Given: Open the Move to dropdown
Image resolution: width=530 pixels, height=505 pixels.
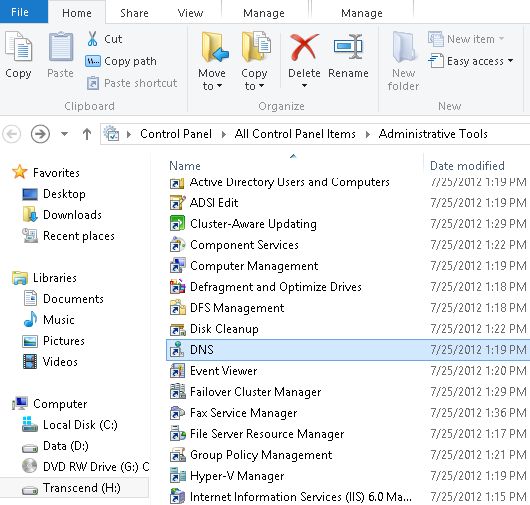Looking at the screenshot, I should point(212,79).
